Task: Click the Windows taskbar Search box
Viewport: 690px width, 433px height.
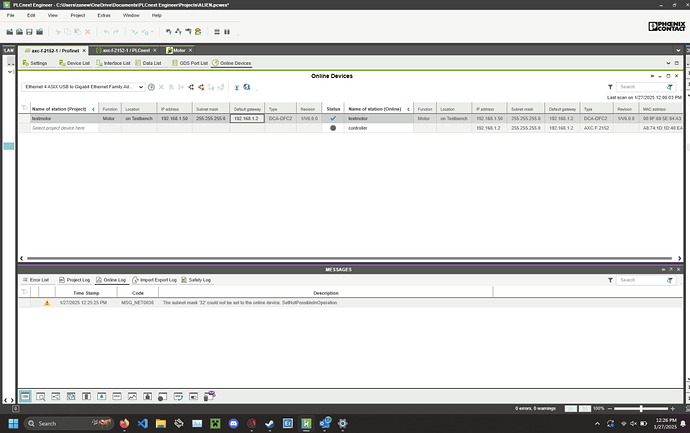Action: (58, 423)
